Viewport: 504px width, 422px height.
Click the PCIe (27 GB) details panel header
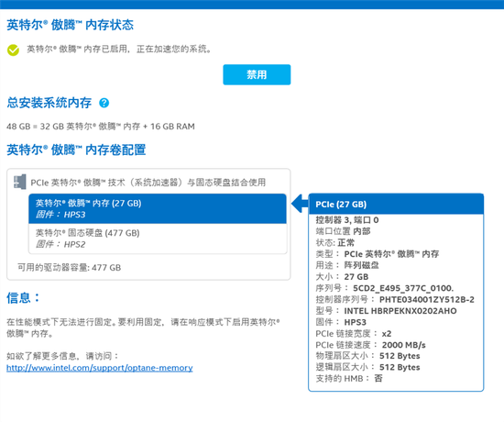(x=396, y=204)
